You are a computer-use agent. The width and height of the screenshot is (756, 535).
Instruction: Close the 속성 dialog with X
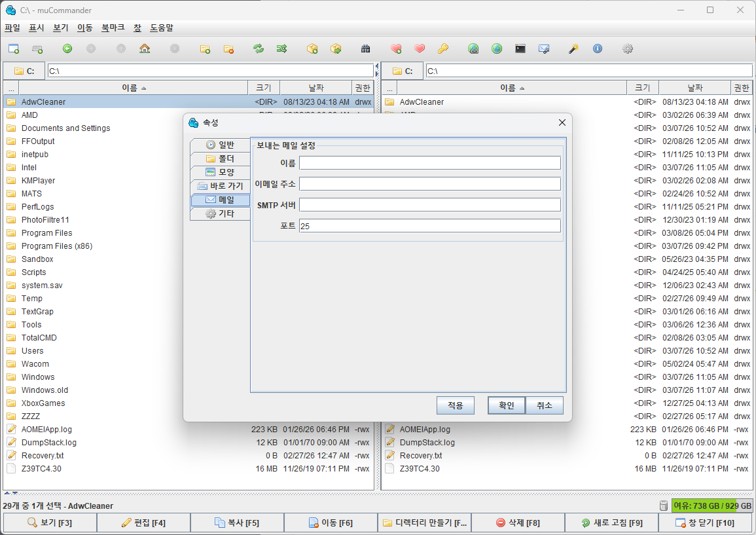tap(562, 122)
